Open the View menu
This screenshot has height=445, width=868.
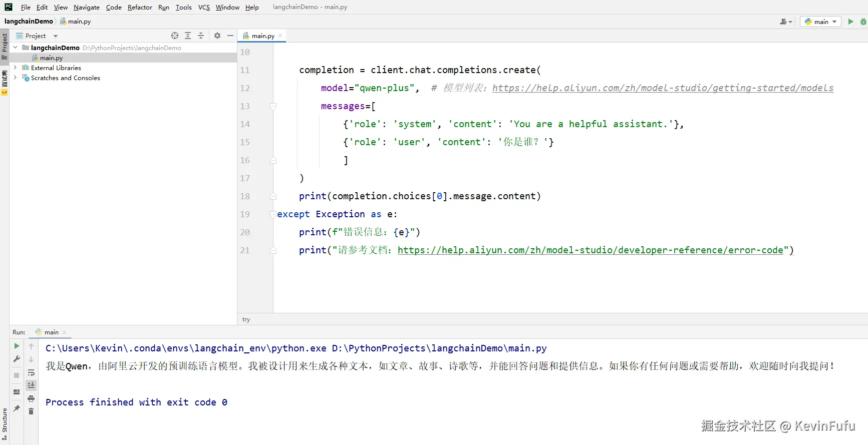tap(61, 7)
